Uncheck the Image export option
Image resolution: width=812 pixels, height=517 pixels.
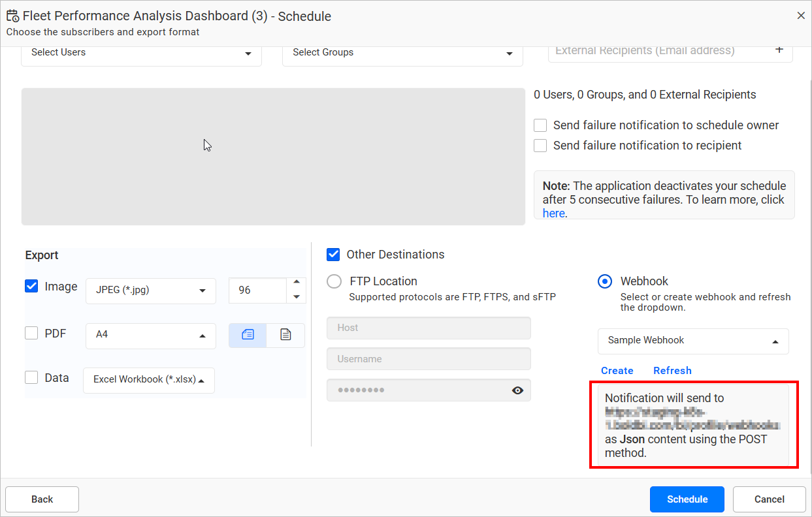(31, 286)
